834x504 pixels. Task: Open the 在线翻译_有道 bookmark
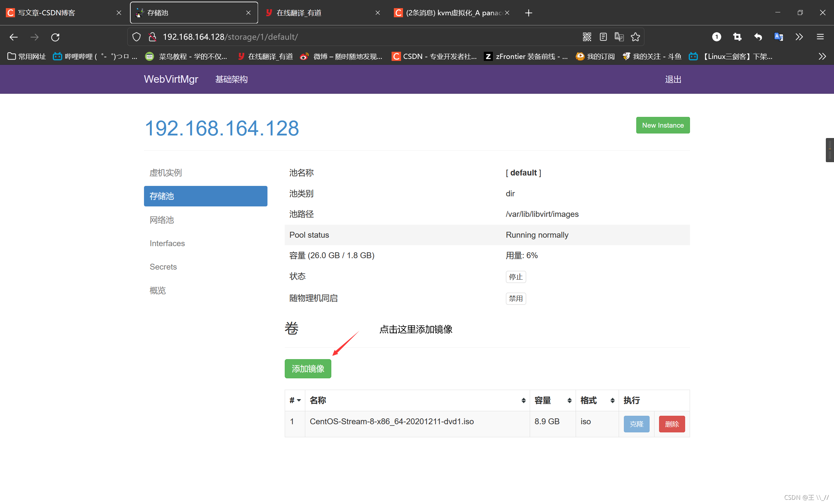(x=266, y=56)
